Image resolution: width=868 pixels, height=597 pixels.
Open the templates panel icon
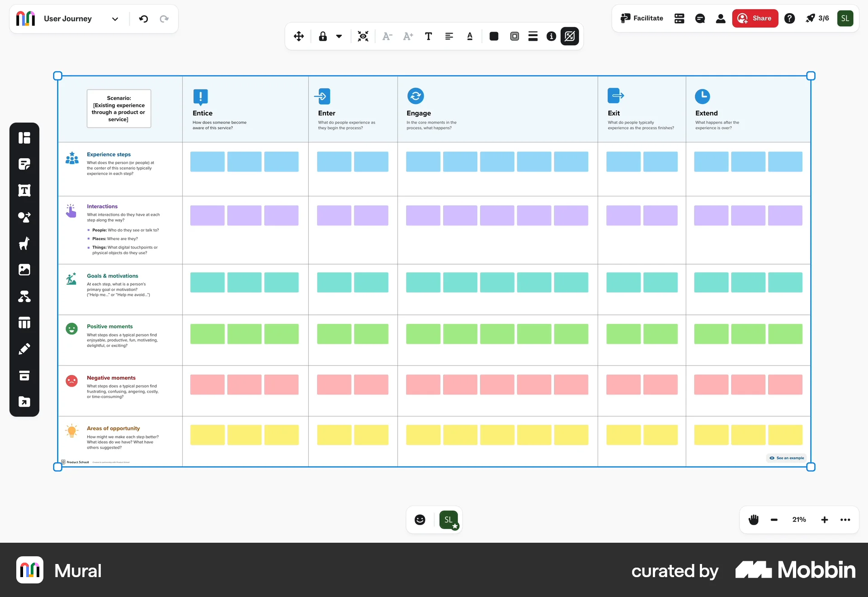pos(24,138)
